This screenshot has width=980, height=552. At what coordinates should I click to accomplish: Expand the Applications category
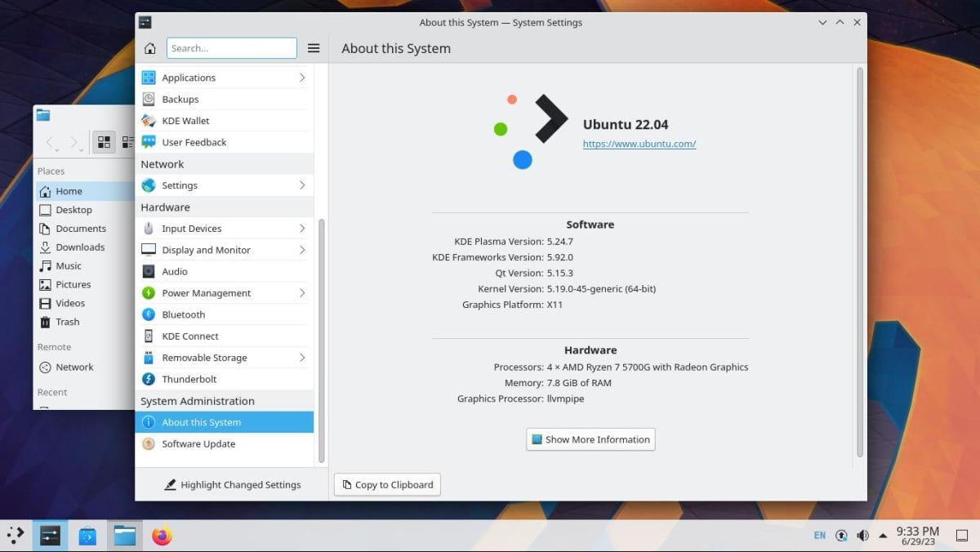tap(196, 77)
